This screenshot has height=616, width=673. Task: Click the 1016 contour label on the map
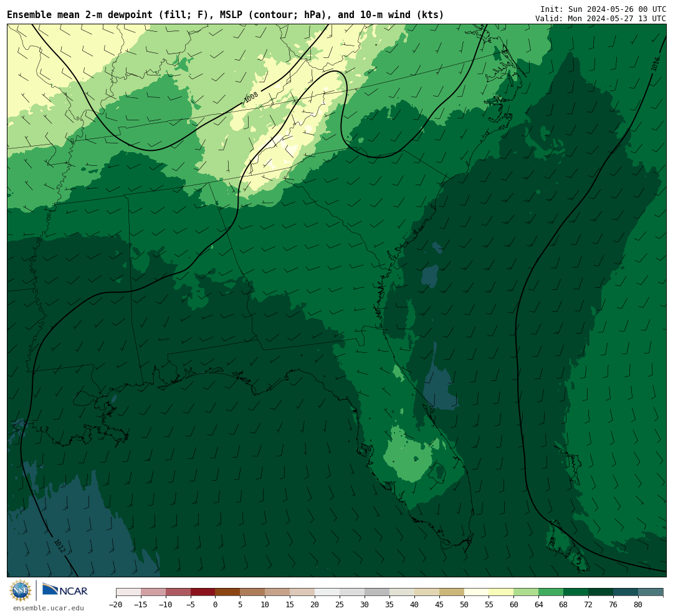[x=655, y=64]
